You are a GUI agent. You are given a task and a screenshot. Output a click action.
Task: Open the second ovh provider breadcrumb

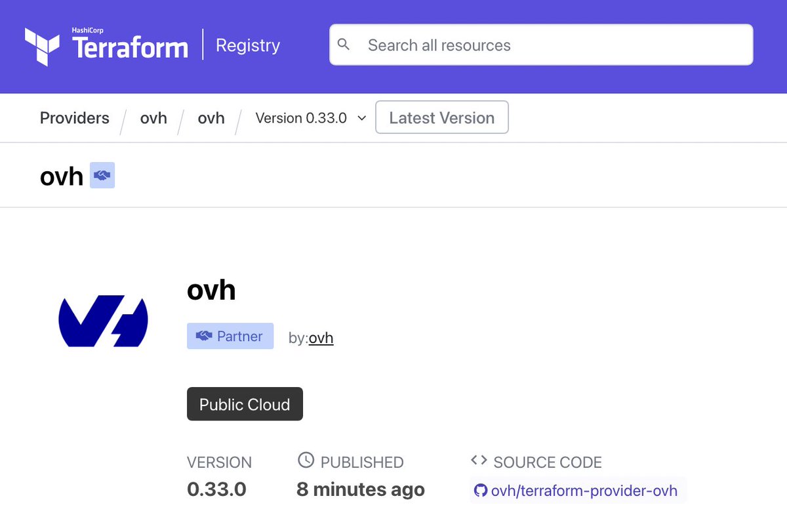211,118
